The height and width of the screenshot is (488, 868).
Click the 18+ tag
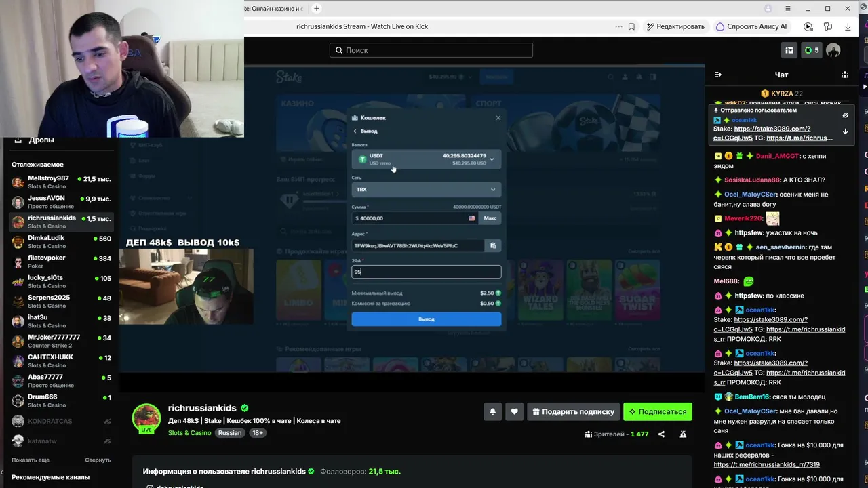(258, 433)
